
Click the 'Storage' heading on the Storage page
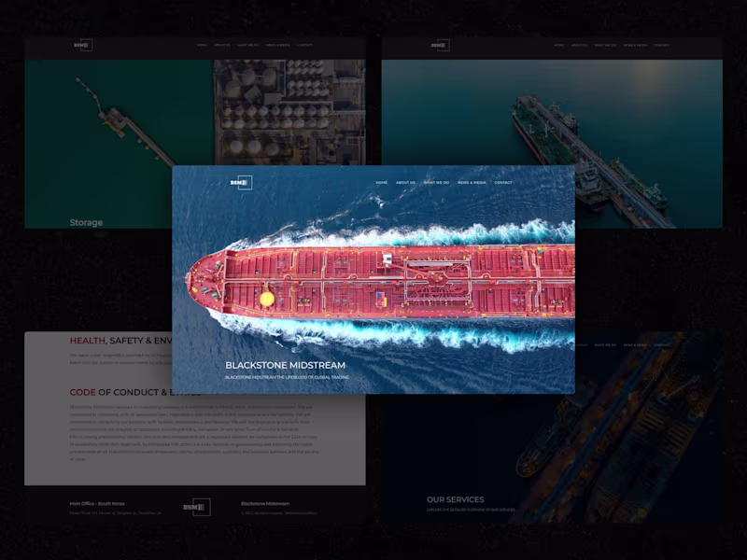(86, 222)
